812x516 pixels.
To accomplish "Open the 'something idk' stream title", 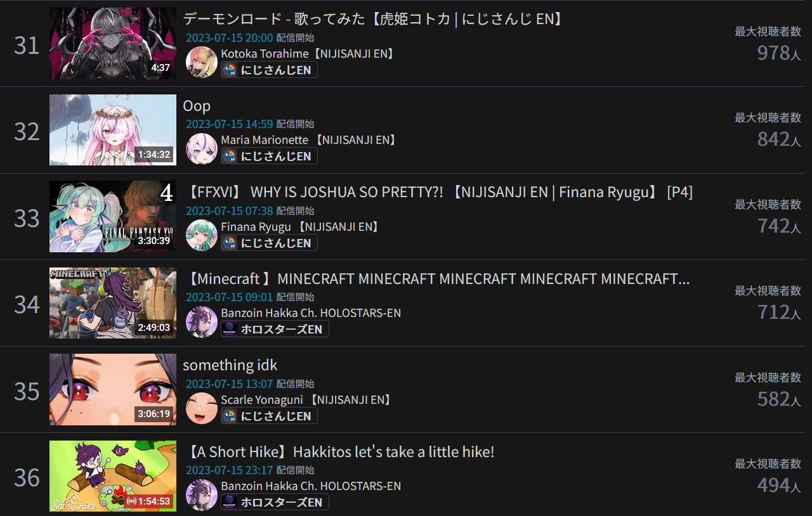I will pos(230,365).
